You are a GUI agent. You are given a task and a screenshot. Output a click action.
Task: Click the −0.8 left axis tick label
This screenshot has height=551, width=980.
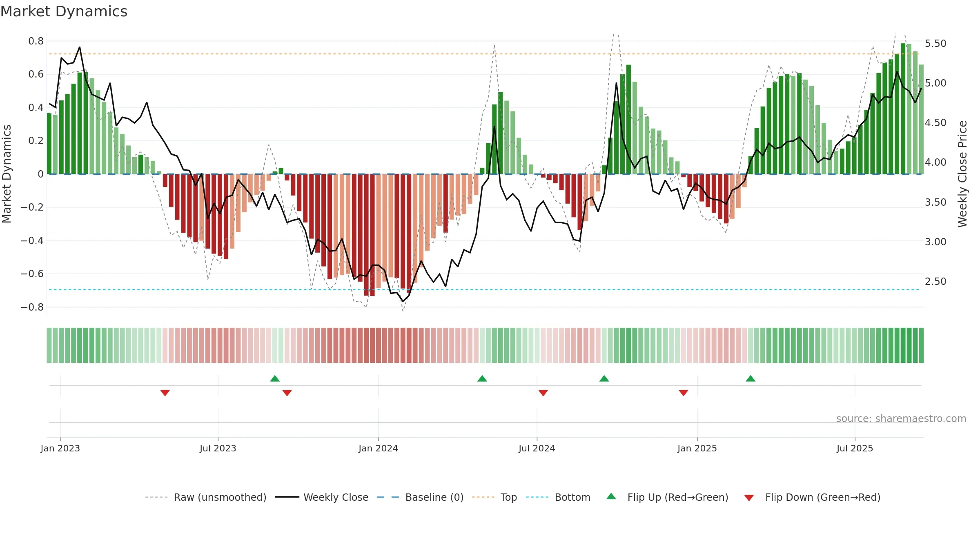(32, 307)
